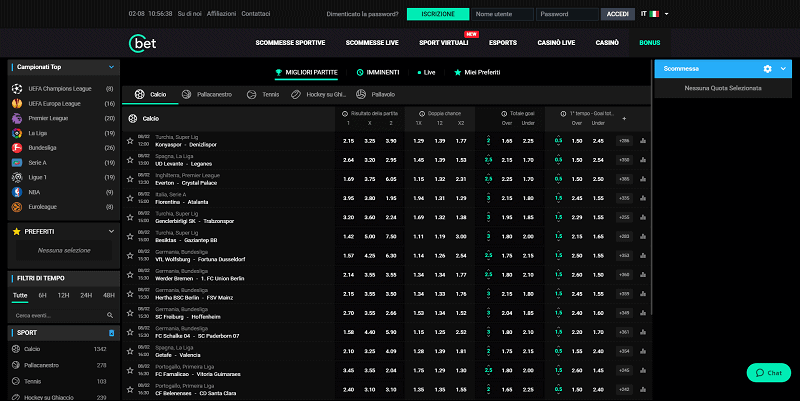Open SCOMMESSE LIVE in main menu
The image size is (800, 401).
pos(372,43)
